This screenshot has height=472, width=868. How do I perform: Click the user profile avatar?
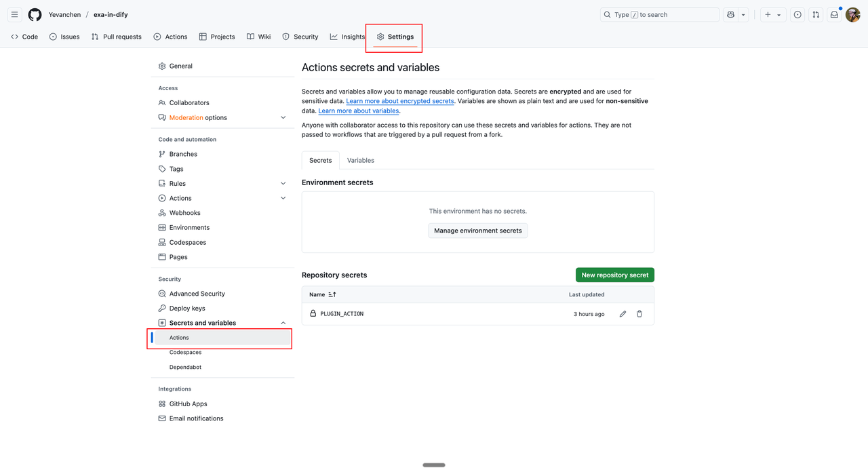pos(852,14)
